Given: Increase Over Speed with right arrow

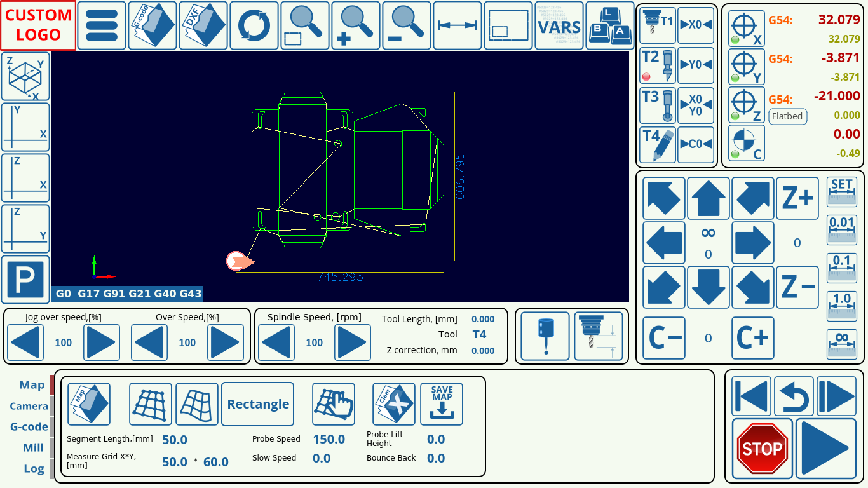Looking at the screenshot, I should (226, 342).
